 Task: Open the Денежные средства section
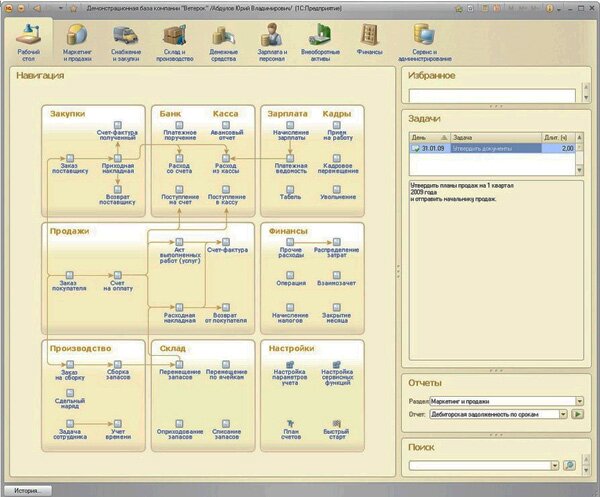(223, 42)
